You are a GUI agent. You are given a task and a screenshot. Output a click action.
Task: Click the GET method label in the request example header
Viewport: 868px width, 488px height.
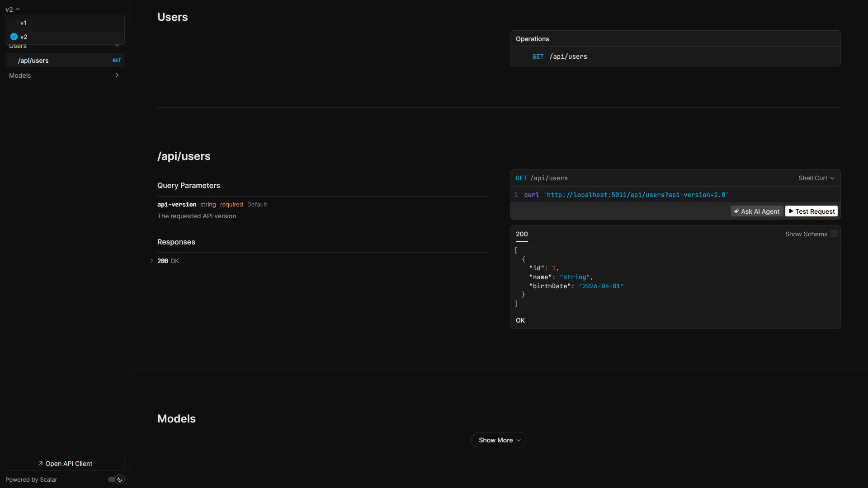click(520, 178)
